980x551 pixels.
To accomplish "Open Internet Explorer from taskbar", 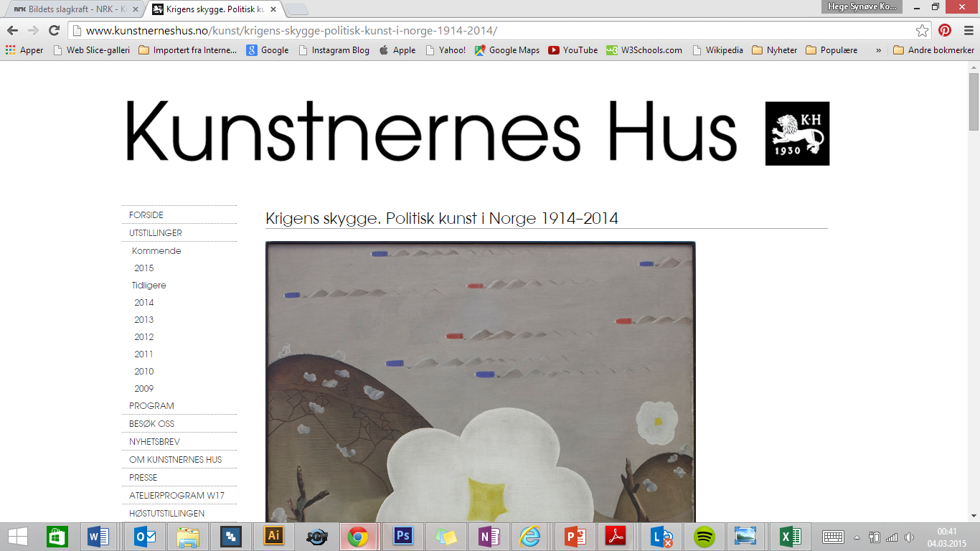I will point(529,536).
